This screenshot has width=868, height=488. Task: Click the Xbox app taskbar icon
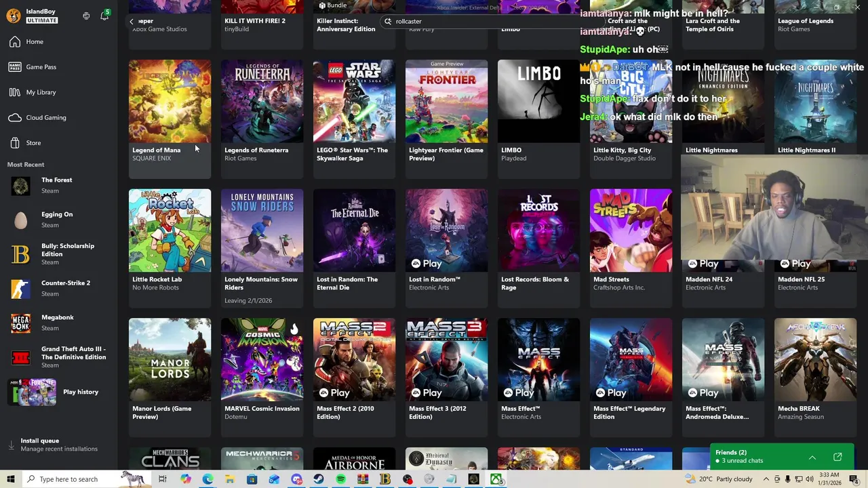click(x=496, y=479)
